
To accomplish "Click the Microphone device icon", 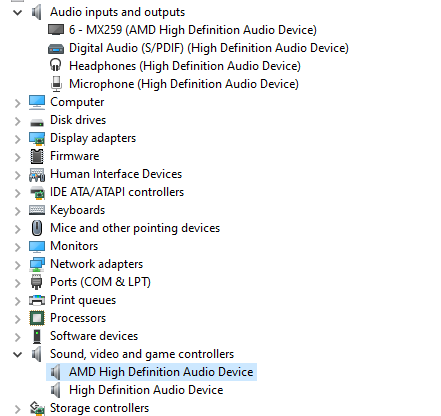I will pos(56,84).
